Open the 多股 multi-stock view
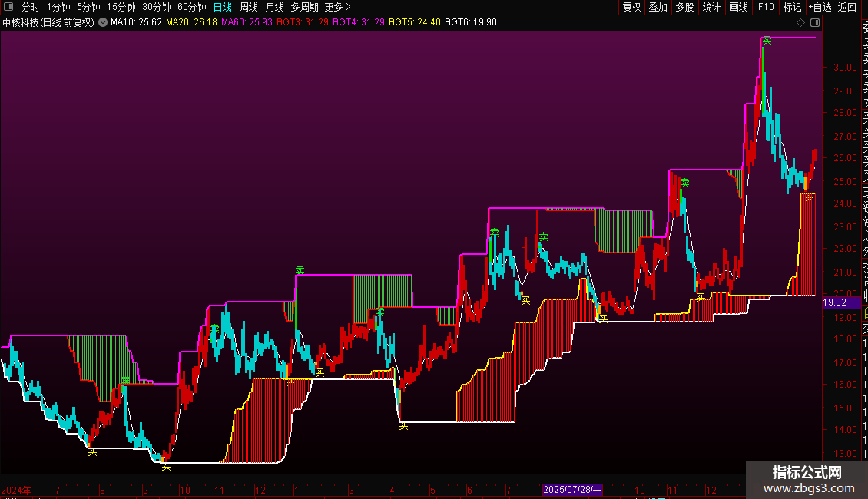This screenshot has height=499, width=868. [x=684, y=7]
